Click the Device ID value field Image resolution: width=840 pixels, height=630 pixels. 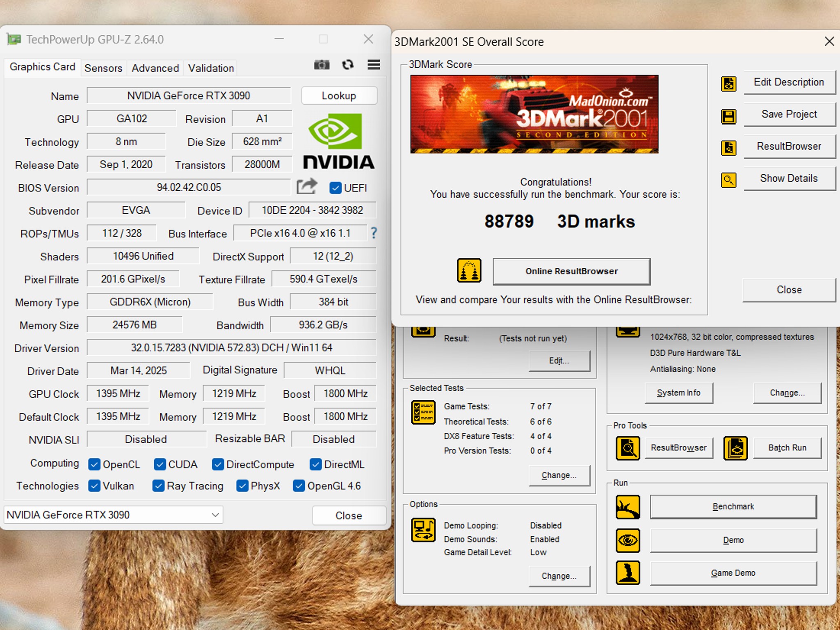[x=312, y=210]
